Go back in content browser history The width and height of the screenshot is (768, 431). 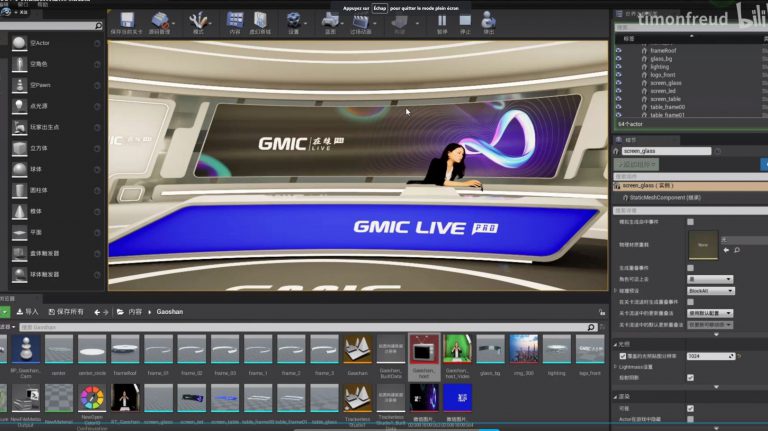[97, 312]
